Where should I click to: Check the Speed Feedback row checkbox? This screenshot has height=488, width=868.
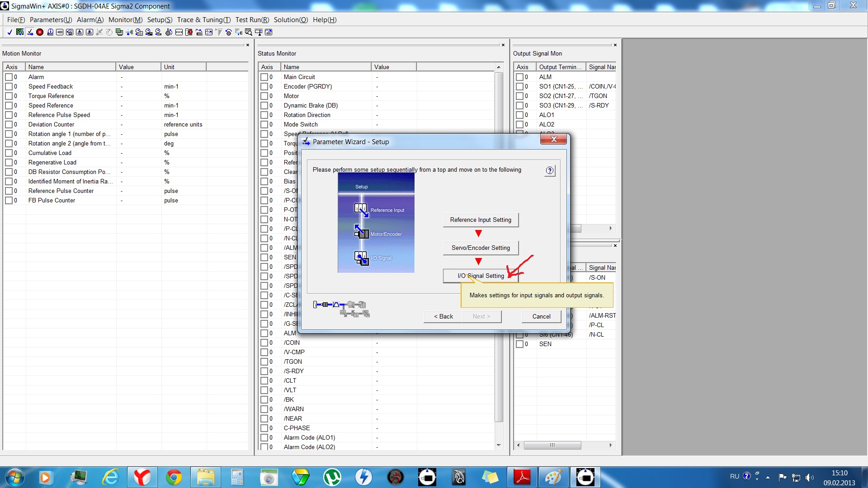(x=9, y=86)
